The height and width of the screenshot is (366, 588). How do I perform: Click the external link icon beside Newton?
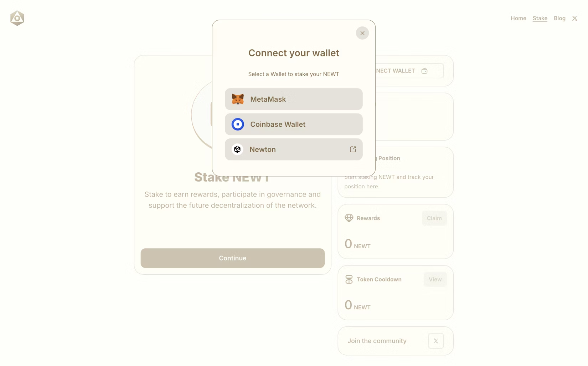353,149
